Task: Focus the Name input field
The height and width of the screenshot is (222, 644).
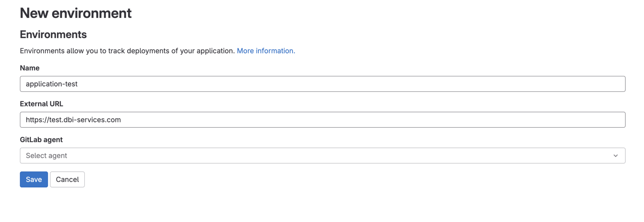Action: pyautogui.click(x=322, y=84)
